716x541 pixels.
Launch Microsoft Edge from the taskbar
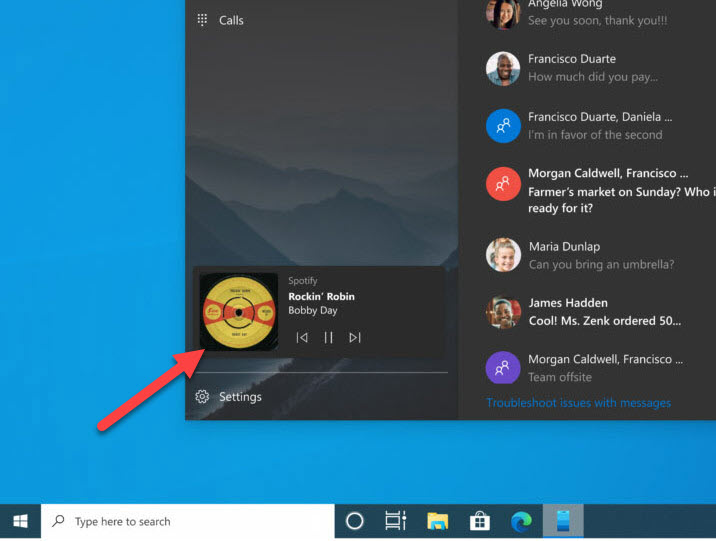click(521, 521)
